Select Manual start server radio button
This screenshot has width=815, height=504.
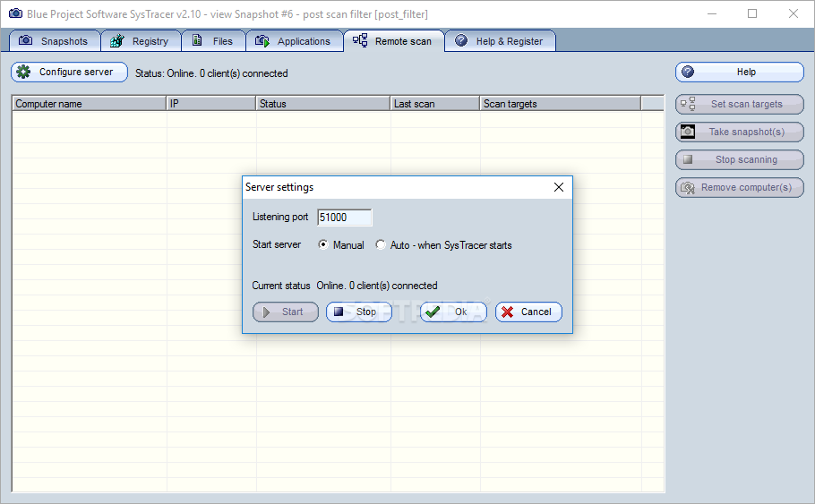(x=323, y=244)
